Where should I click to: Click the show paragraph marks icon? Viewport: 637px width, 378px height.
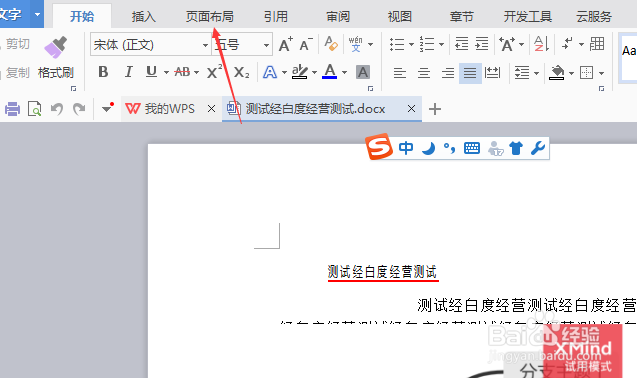pos(568,43)
